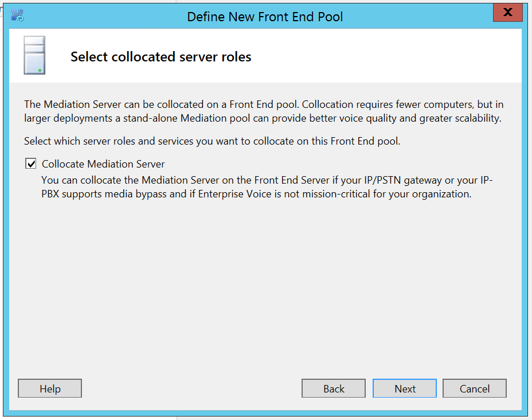Cancel the new Front End pool wizard
This screenshot has width=532, height=420.
coord(475,388)
